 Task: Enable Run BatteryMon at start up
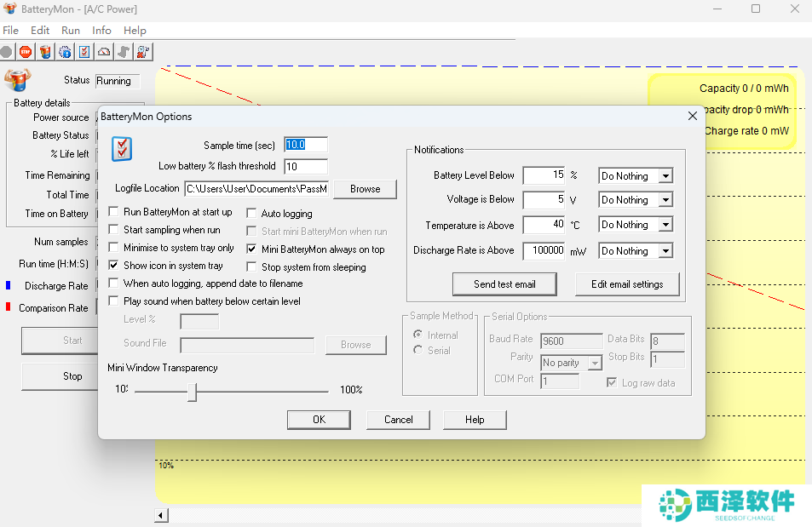[113, 211]
